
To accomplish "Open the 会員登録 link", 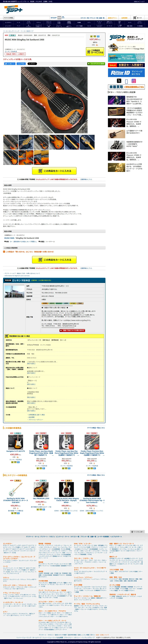I will (124, 18).
